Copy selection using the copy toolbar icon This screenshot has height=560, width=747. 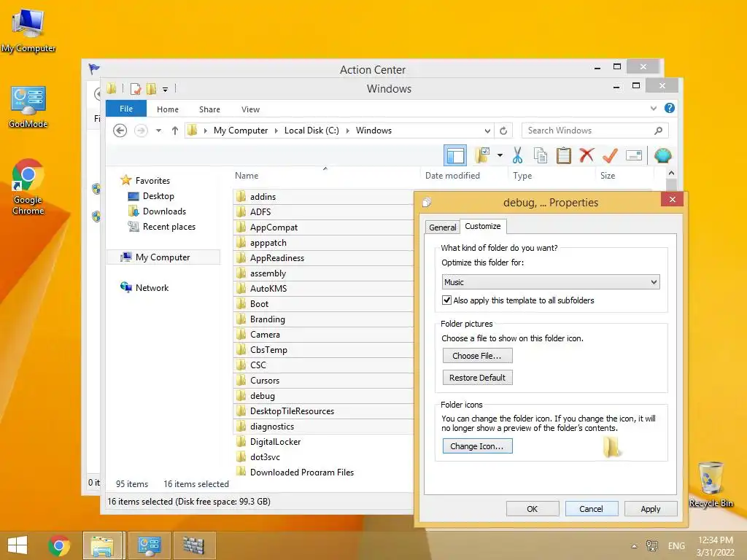point(541,155)
